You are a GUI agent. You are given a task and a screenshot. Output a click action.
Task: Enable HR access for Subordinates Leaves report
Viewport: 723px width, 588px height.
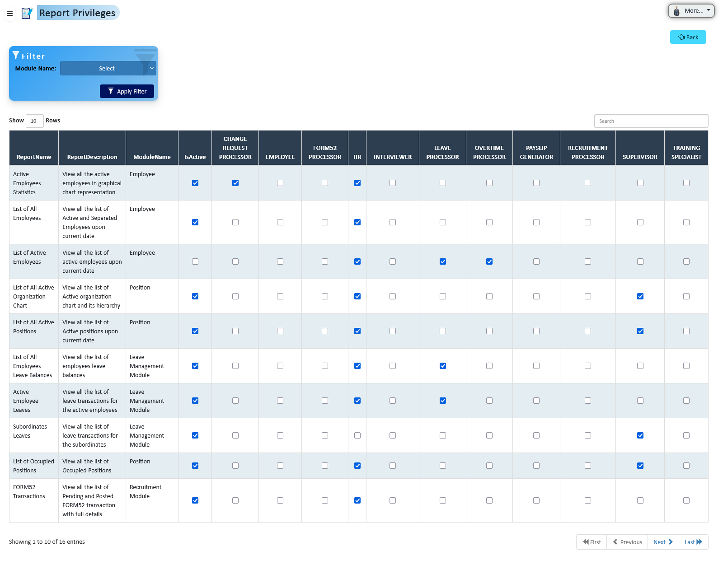(x=357, y=435)
